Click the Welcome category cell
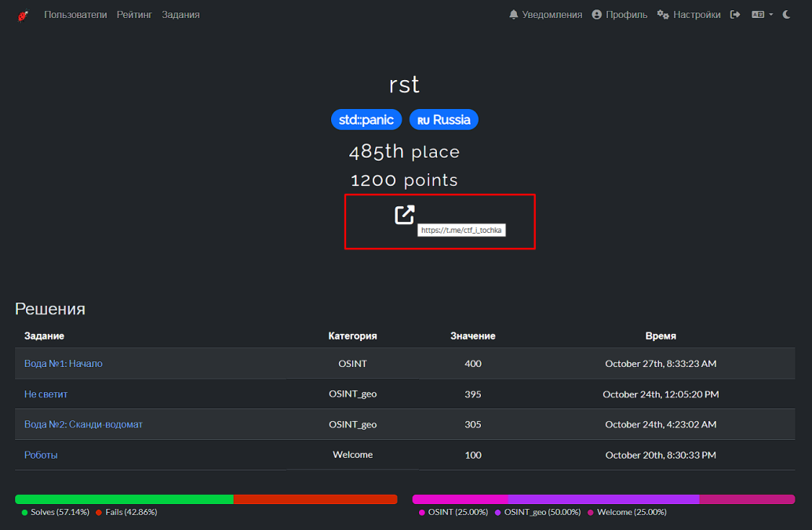 tap(353, 455)
